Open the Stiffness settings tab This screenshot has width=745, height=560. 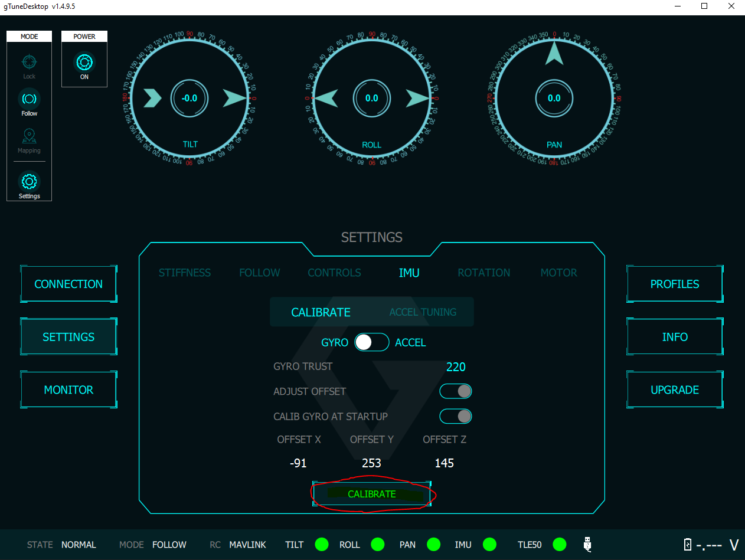185,273
